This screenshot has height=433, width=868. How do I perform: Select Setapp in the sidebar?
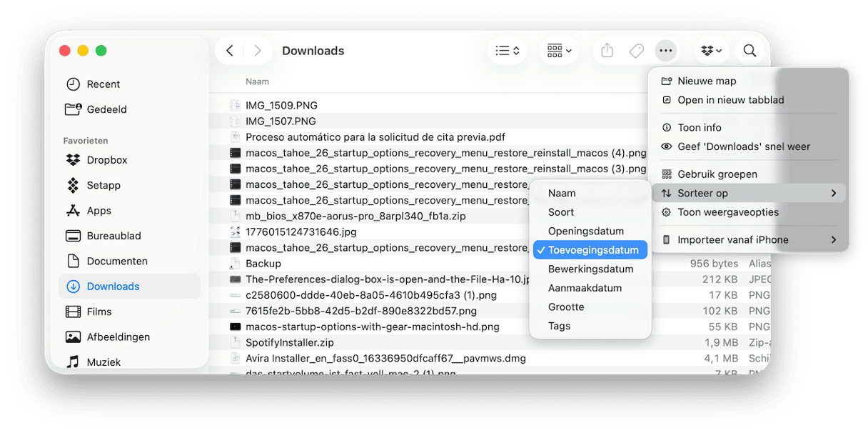click(129, 185)
